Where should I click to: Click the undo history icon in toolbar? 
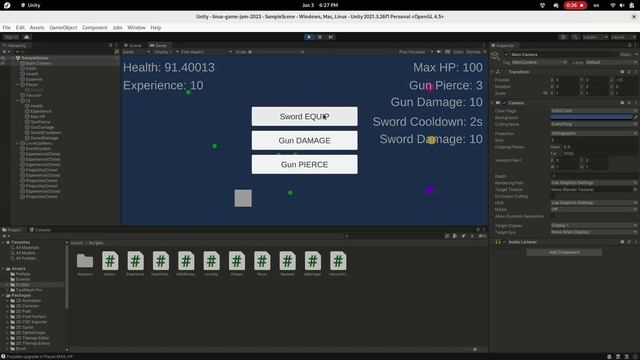pos(563,37)
